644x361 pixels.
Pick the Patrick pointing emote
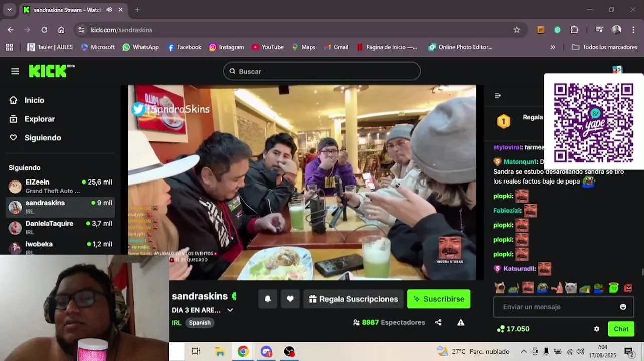tap(556, 288)
